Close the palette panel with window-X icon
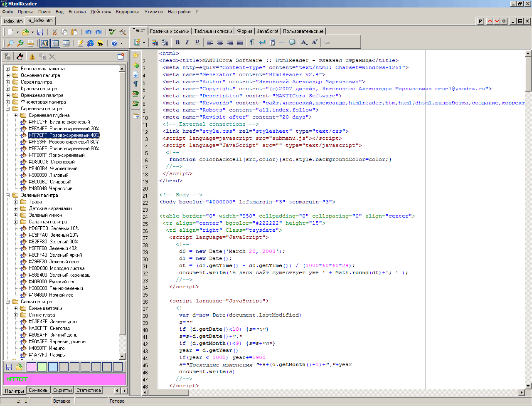This screenshot has height=406, width=532. pyautogui.click(x=121, y=57)
